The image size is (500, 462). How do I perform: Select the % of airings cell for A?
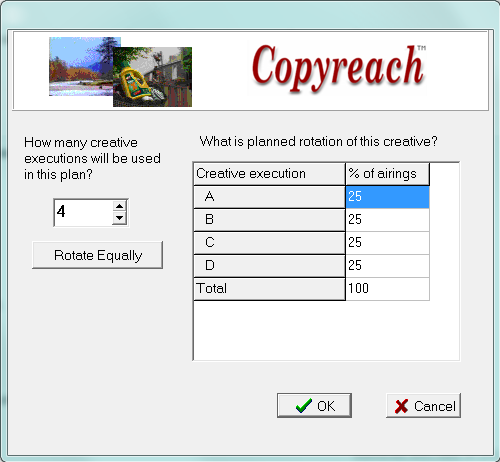pyautogui.click(x=387, y=197)
